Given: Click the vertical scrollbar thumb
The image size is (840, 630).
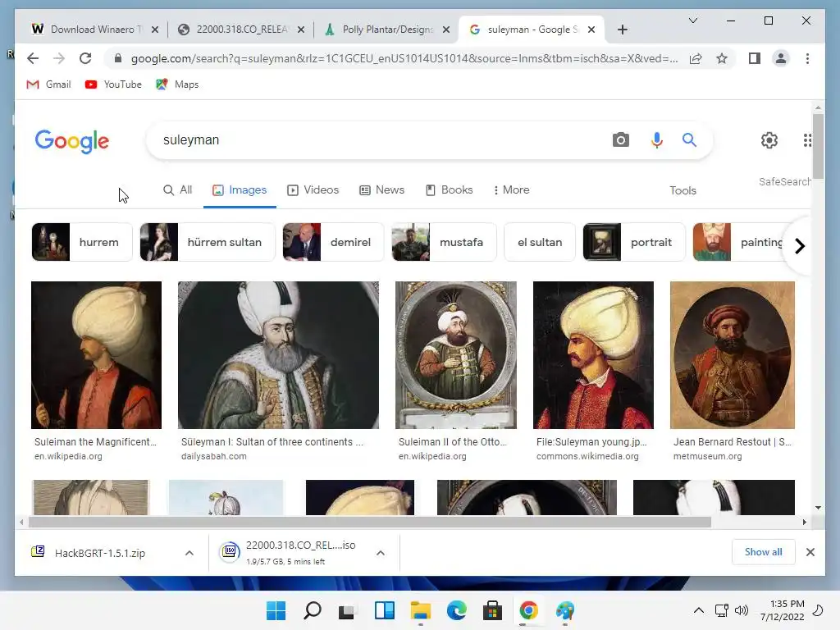Looking at the screenshot, I should click(818, 146).
